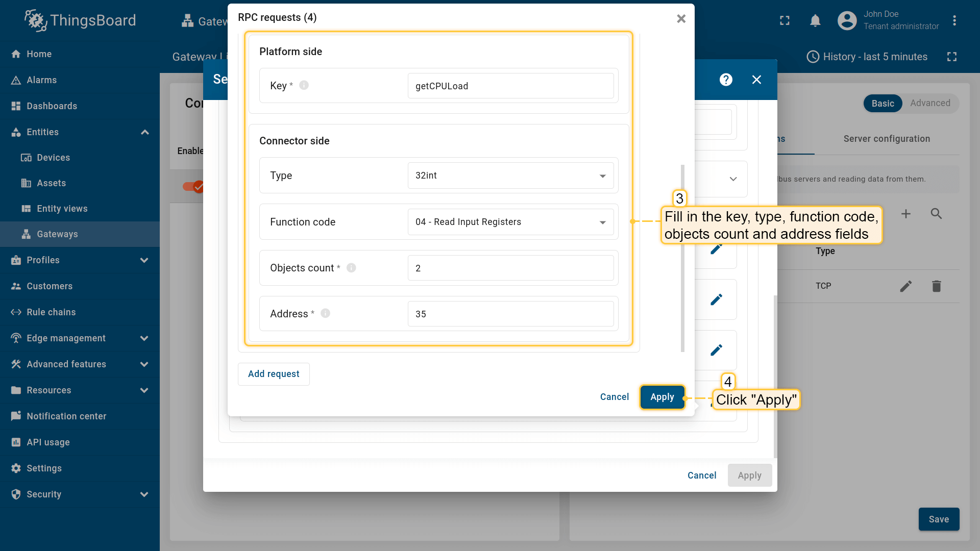This screenshot has width=980, height=551.
Task: Open the Type 32int dropdown
Action: 510,176
